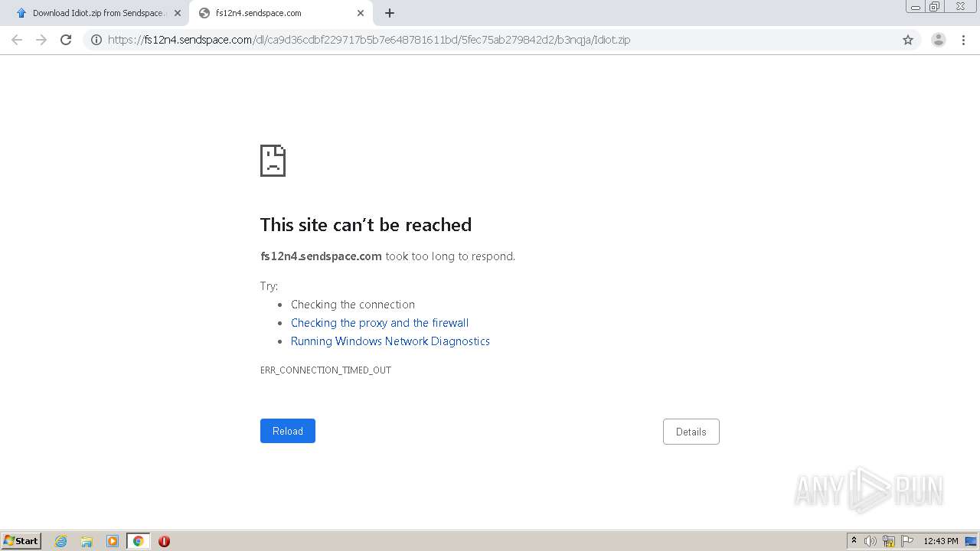Screen dimensions: 980x551
Task: Select the Chrome taskbar button
Action: [138, 541]
